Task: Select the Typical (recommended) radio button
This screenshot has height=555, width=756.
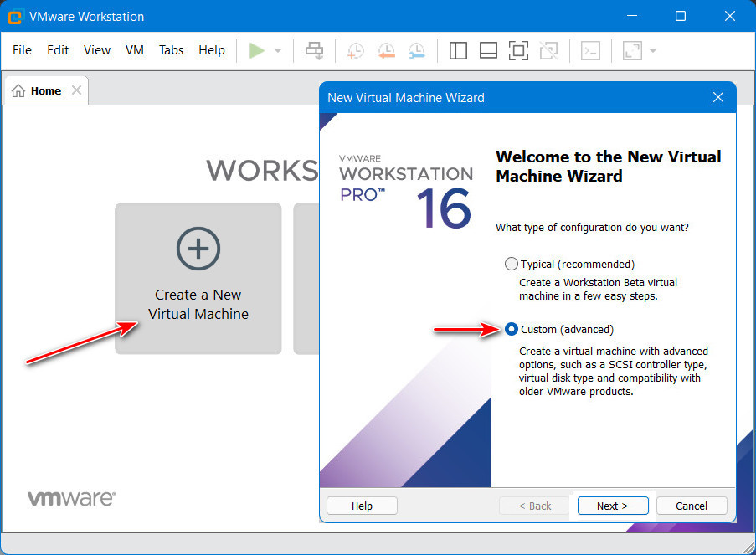Action: point(511,264)
